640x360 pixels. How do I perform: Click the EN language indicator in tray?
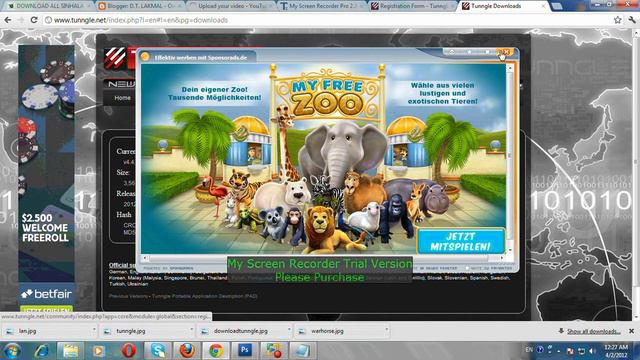coord(529,350)
